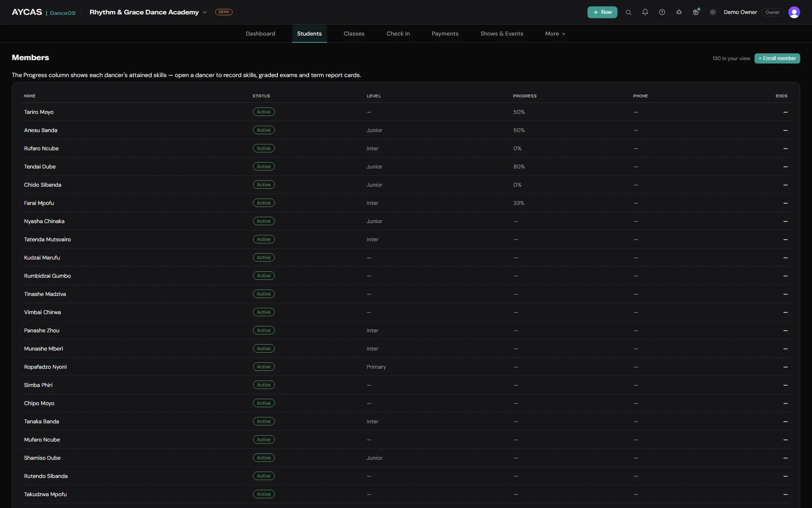Open notifications bell
Image resolution: width=812 pixels, height=508 pixels.
pyautogui.click(x=645, y=12)
